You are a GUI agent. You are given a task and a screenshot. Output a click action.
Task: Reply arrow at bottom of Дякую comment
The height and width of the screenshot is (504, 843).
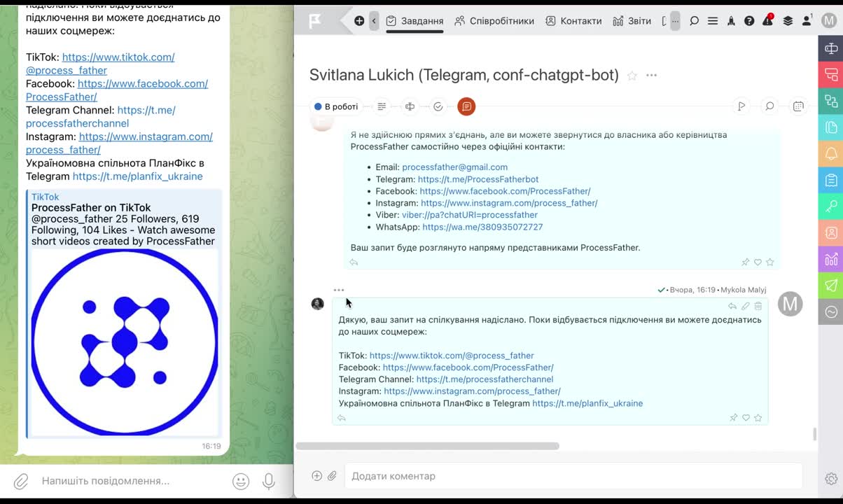(342, 418)
